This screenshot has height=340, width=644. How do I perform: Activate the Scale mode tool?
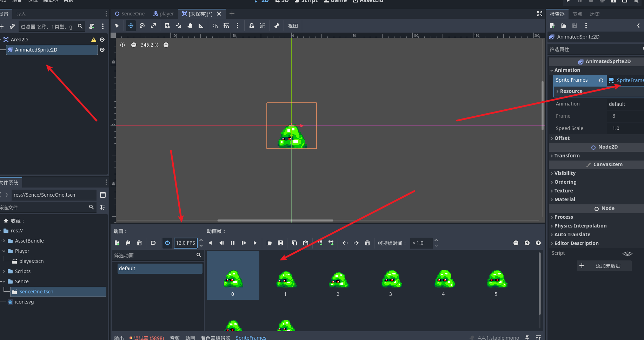(153, 26)
